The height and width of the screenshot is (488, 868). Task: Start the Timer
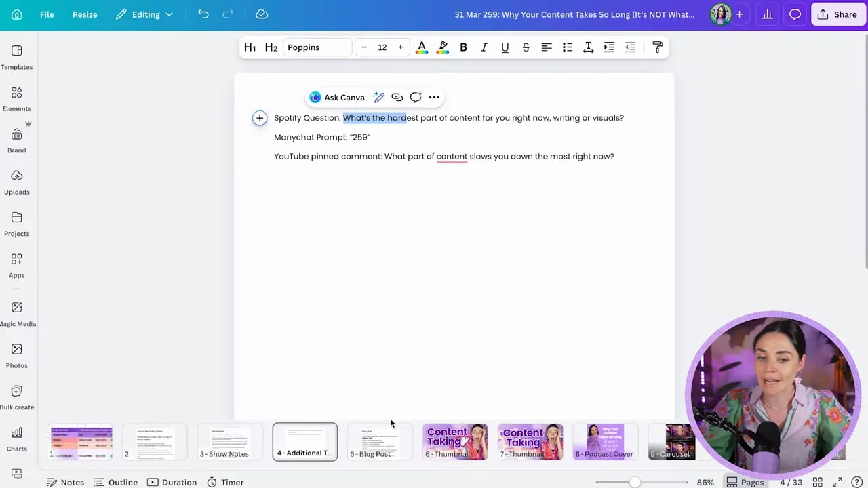coord(225,483)
